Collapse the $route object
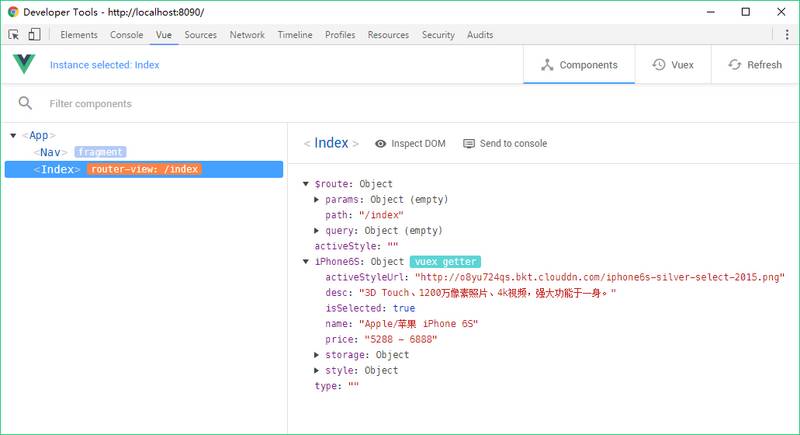Viewport: 800px width, 435px height. tap(306, 185)
